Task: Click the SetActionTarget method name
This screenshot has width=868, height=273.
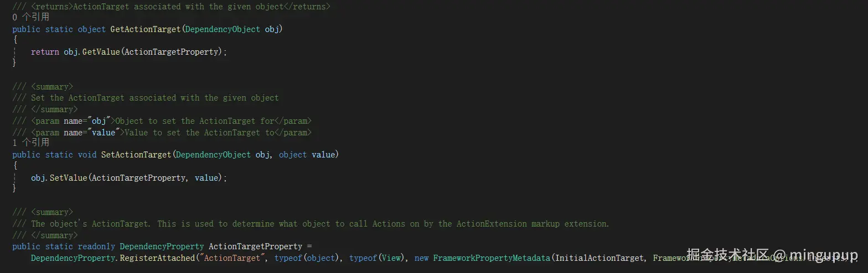Action: (x=136, y=155)
